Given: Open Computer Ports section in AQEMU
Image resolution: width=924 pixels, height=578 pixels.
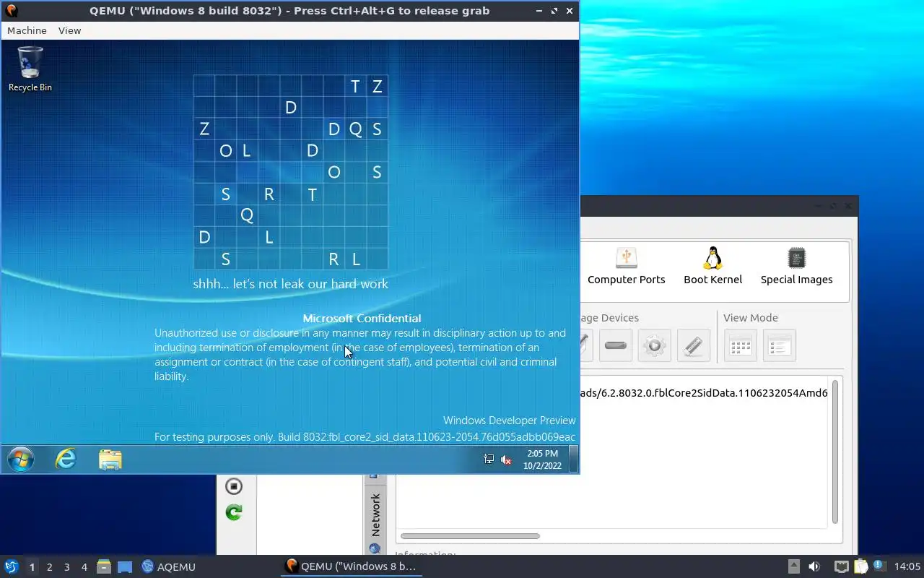Looking at the screenshot, I should point(626,266).
